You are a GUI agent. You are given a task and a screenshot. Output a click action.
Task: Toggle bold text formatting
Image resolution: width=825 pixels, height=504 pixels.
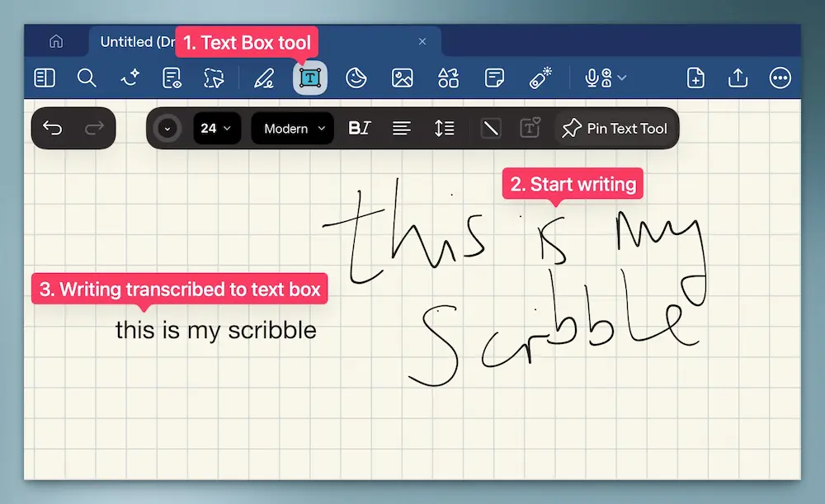click(353, 128)
